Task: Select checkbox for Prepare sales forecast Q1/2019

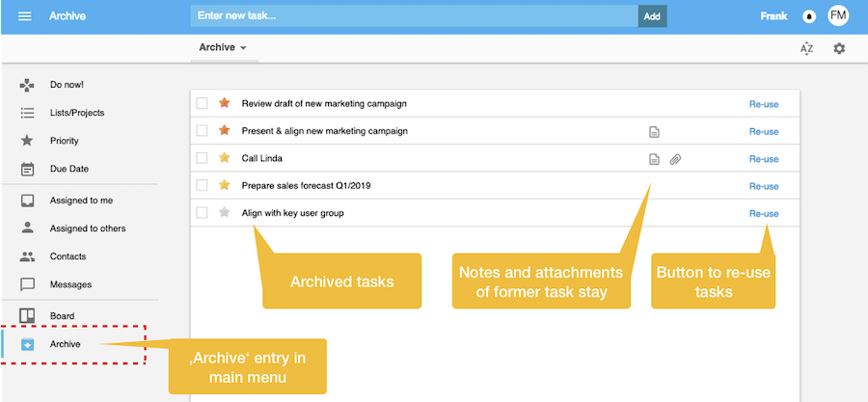Action: (x=202, y=185)
